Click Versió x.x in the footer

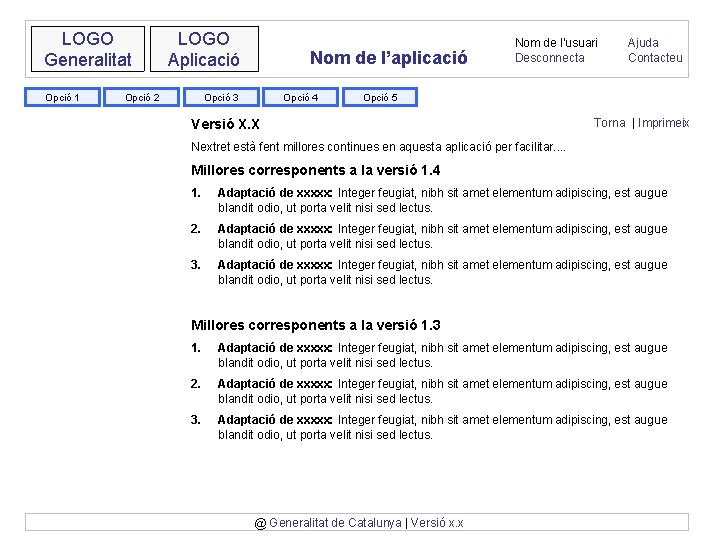pos(437,523)
